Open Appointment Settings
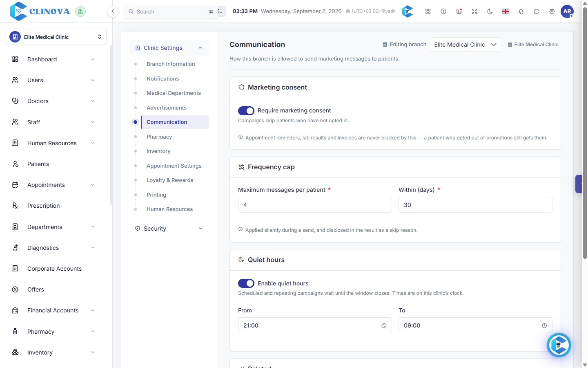 [x=174, y=166]
